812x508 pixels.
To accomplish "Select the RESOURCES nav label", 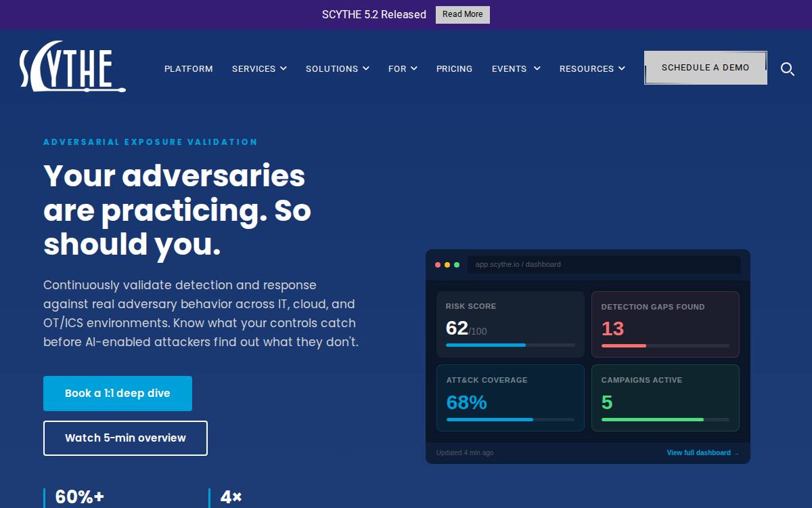I will tap(587, 68).
